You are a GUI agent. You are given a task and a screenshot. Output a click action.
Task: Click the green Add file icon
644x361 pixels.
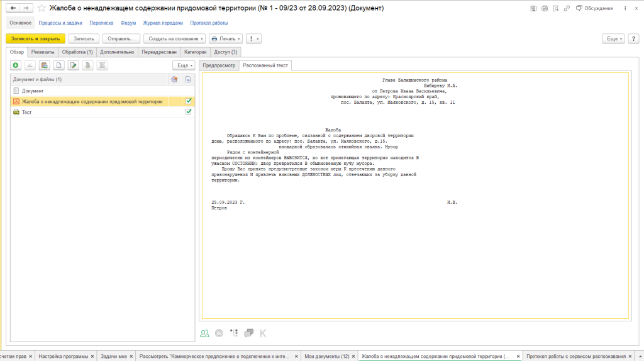(16, 65)
